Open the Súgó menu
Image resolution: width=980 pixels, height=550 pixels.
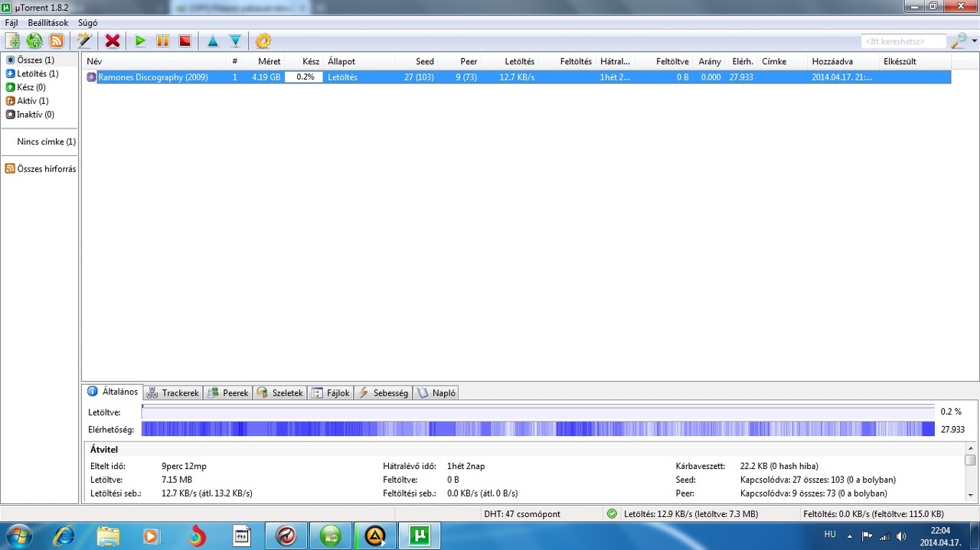(87, 23)
